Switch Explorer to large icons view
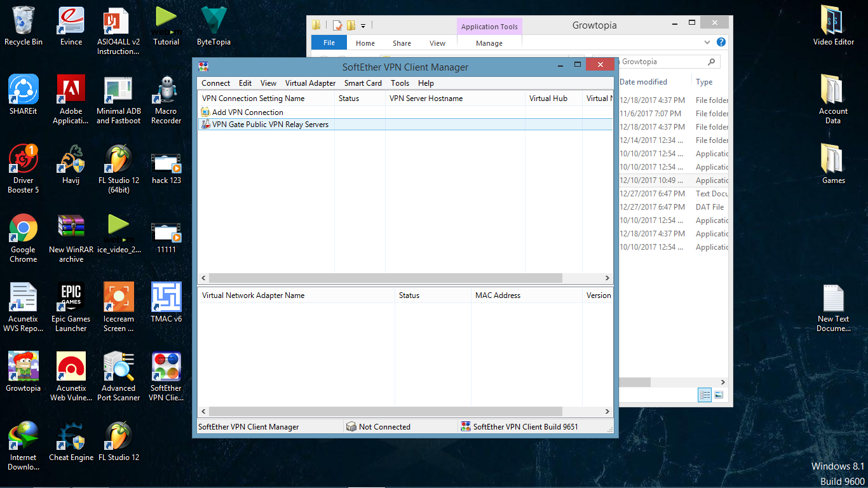 719,395
